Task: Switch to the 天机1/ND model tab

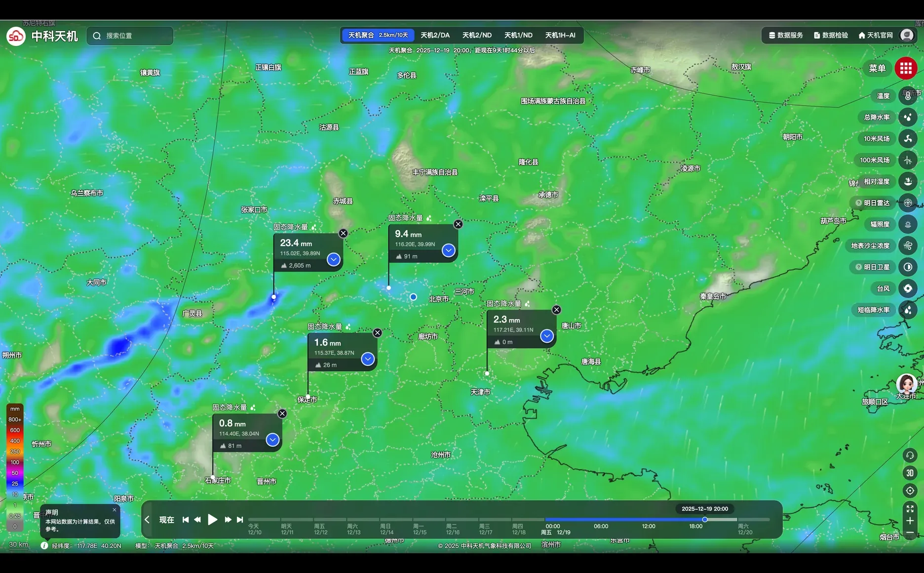Action: tap(518, 35)
